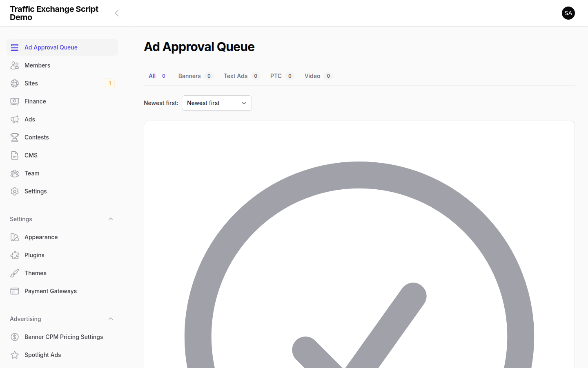The image size is (588, 368).
Task: Click the Members people icon
Action: [14, 65]
